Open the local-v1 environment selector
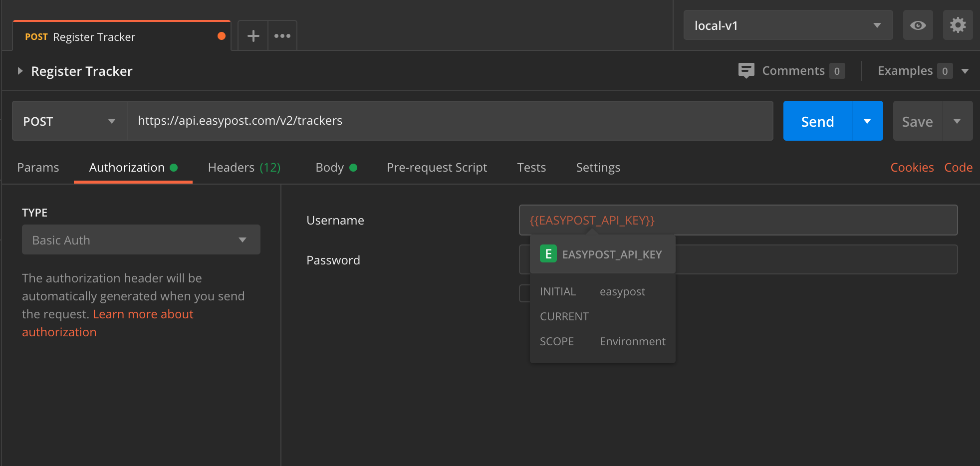Screen dimensions: 980x466 787,25
